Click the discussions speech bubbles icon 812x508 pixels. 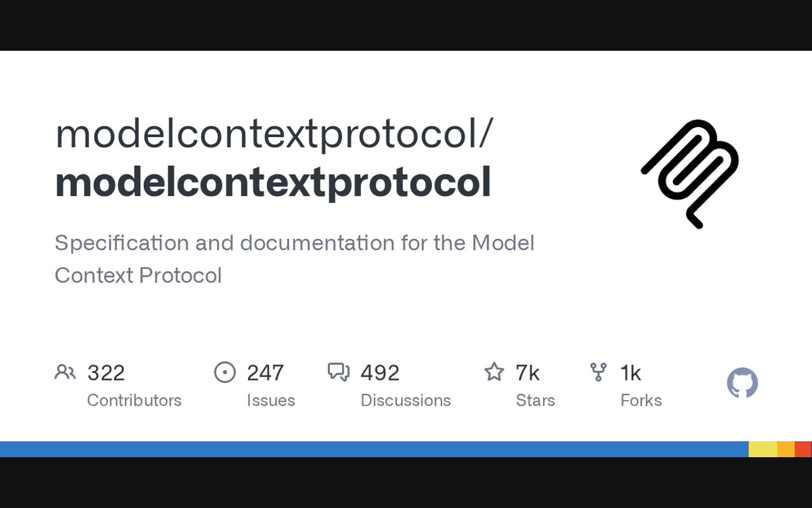tap(338, 372)
